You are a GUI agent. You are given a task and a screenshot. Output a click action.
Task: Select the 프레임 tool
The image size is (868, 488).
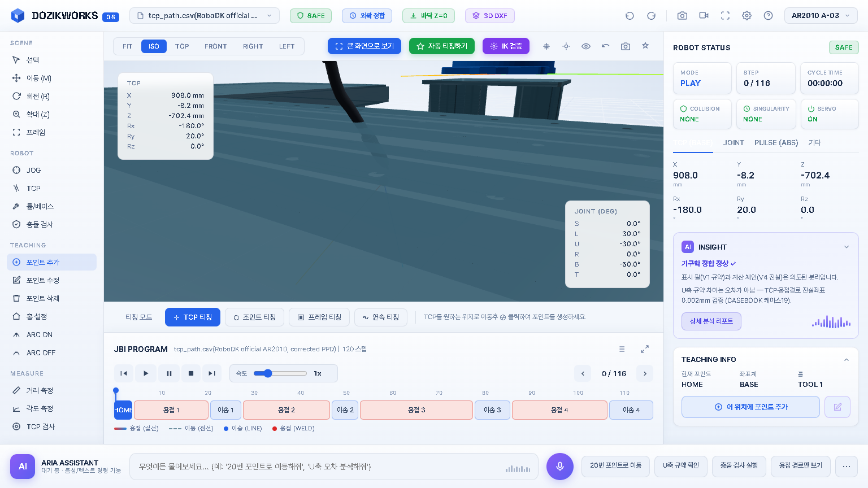(51, 132)
